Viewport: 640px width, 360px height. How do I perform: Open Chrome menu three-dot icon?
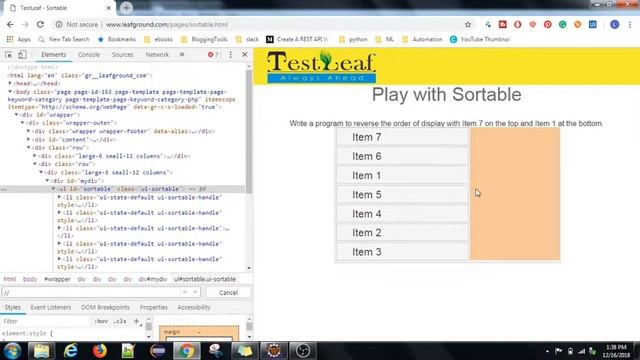click(x=630, y=24)
